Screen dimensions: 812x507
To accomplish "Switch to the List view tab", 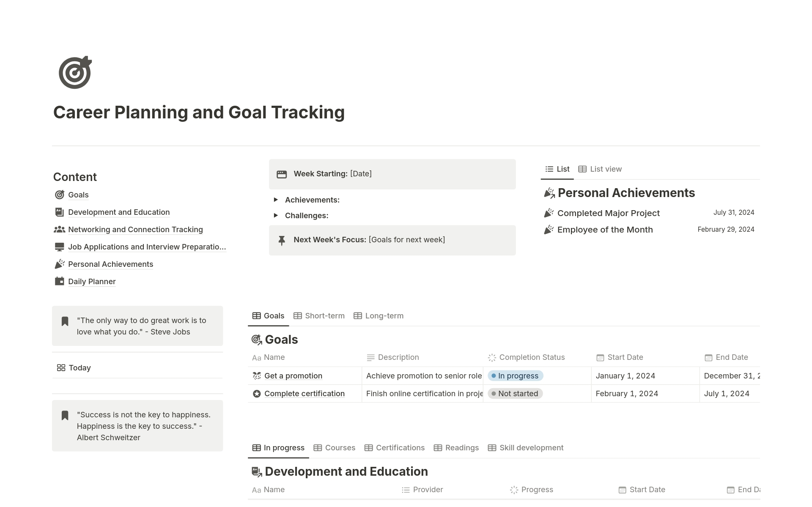I will tap(600, 169).
